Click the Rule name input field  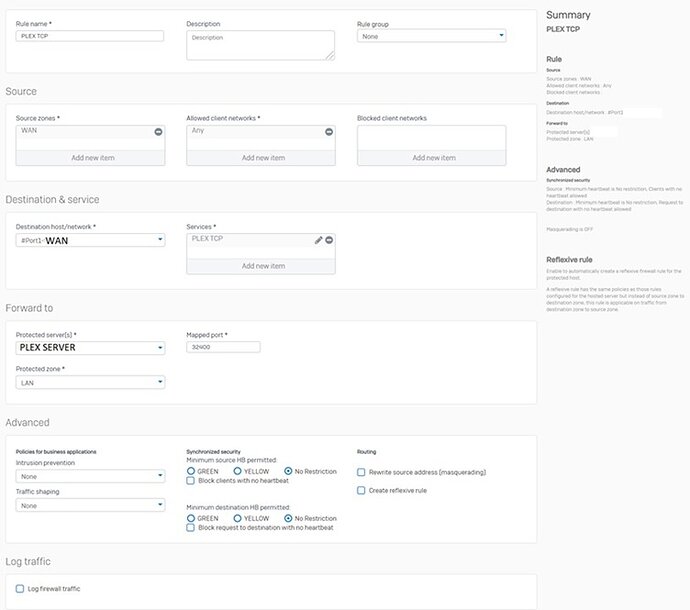[90, 36]
